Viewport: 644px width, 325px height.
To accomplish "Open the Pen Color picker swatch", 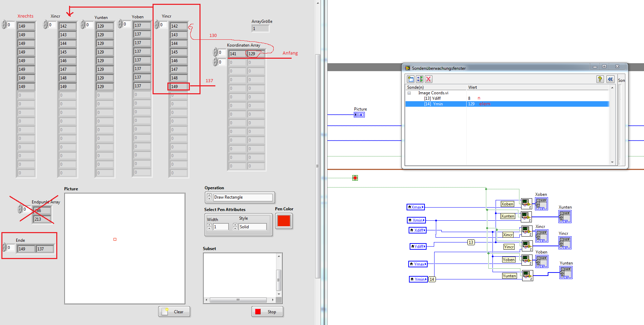I will pyautogui.click(x=284, y=221).
